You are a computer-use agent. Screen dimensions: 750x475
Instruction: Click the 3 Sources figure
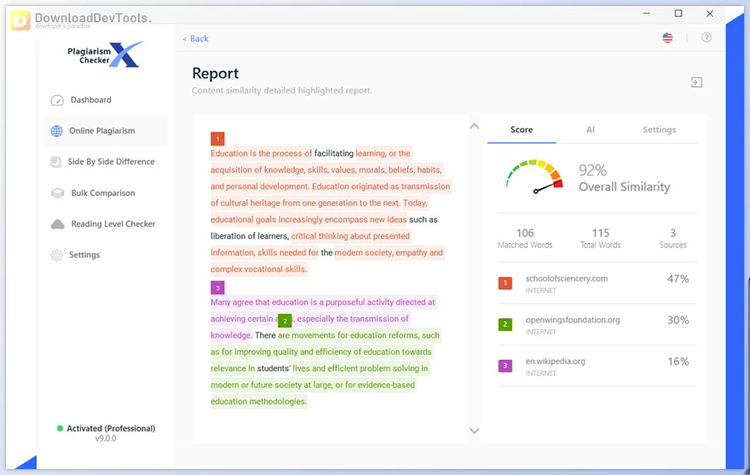[x=673, y=233]
